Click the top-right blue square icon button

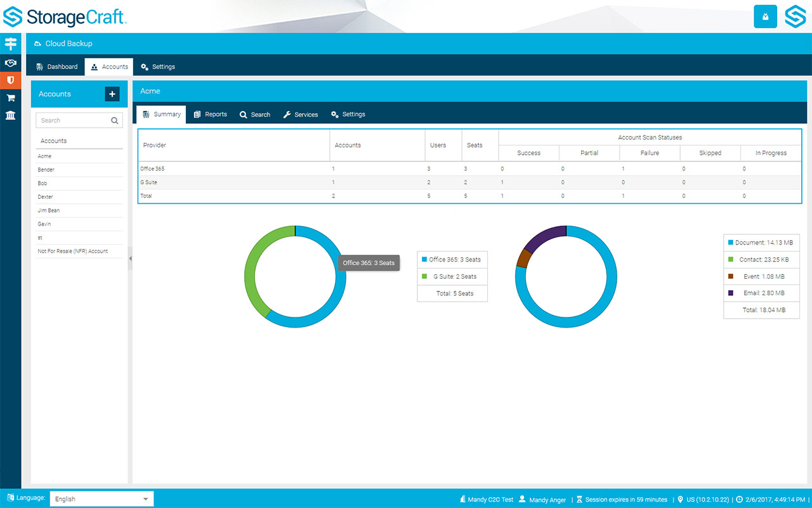point(765,17)
